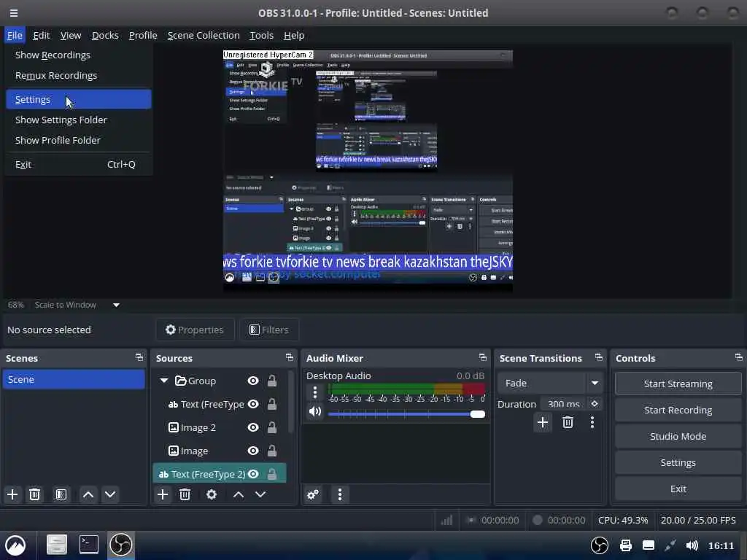The height and width of the screenshot is (560, 747).
Task: Toggle visibility of Group source
Action: (x=253, y=381)
